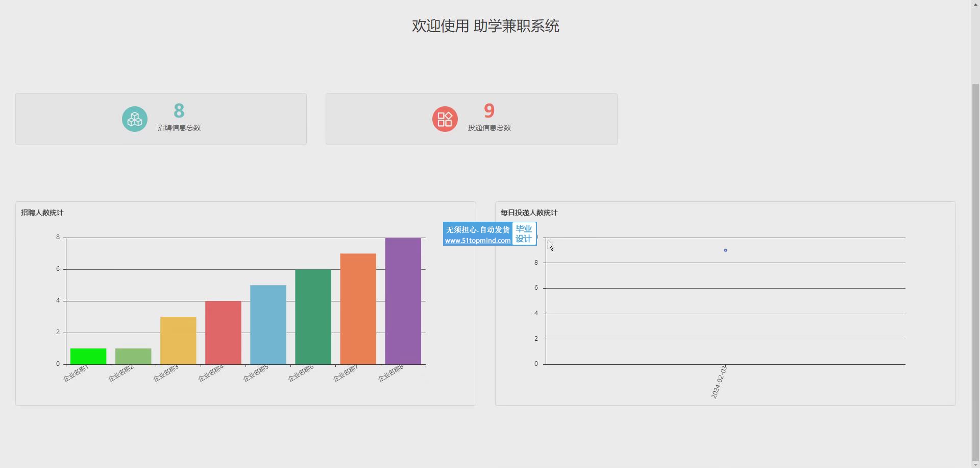Click the 投递信息总数 label

(489, 128)
